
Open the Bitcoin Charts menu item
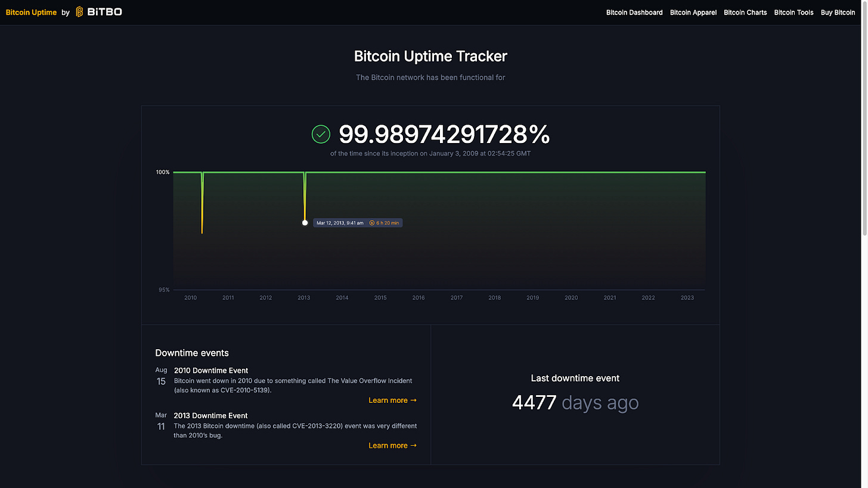click(x=745, y=13)
